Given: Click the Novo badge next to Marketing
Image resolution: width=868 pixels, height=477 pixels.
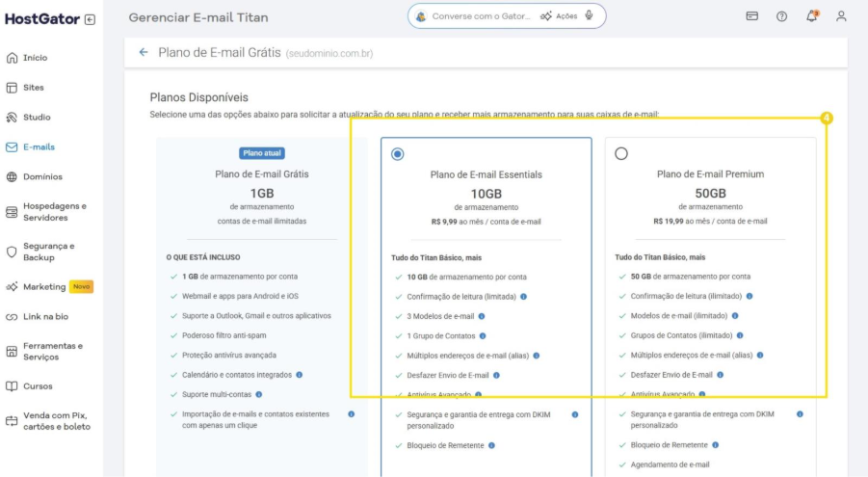Looking at the screenshot, I should [x=81, y=286].
